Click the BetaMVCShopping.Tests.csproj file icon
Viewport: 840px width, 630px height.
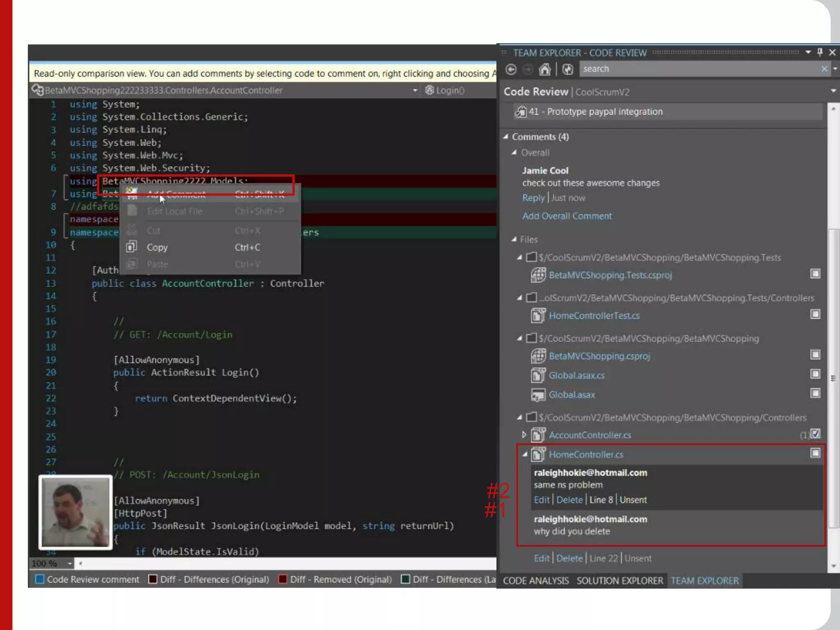538,275
